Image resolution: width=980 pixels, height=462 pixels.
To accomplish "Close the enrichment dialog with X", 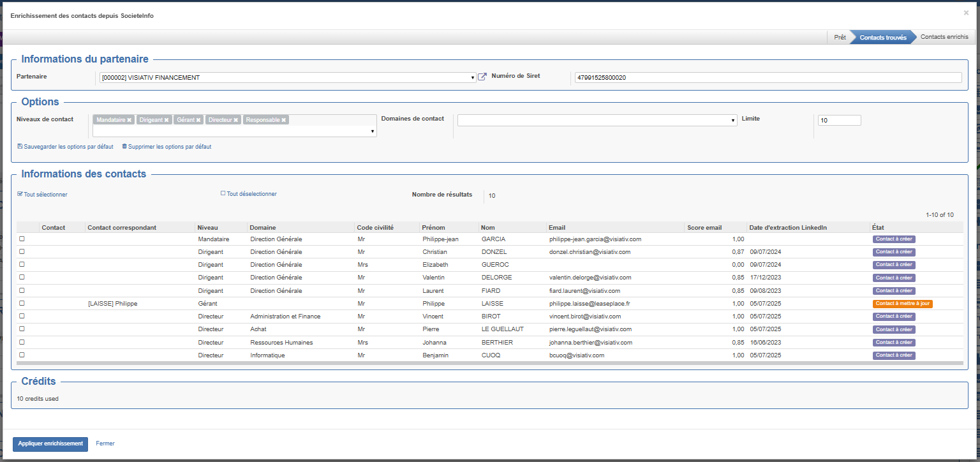I will pos(966,13).
